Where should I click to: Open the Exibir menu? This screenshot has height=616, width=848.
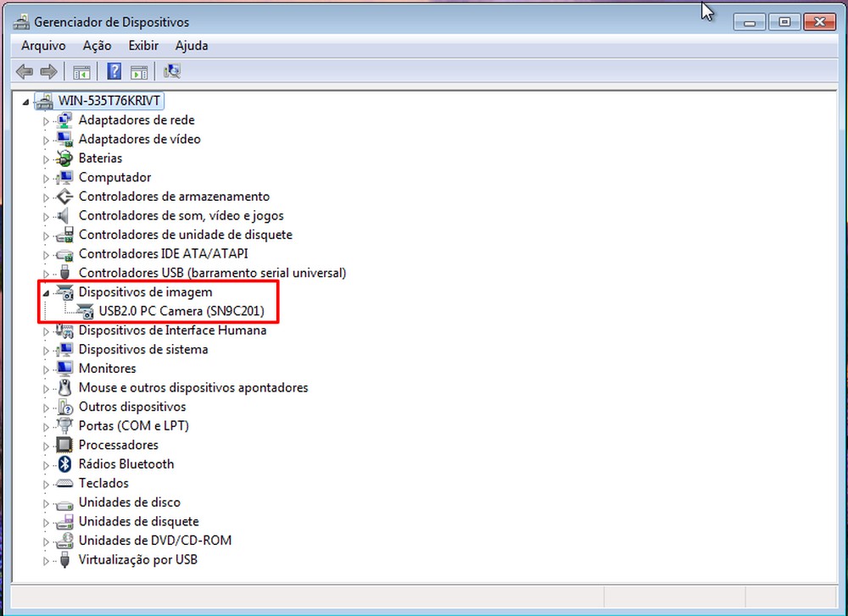click(142, 46)
